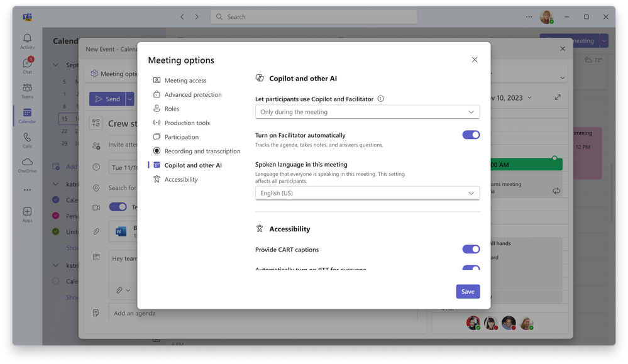Click the Add an agenda field

(263, 313)
